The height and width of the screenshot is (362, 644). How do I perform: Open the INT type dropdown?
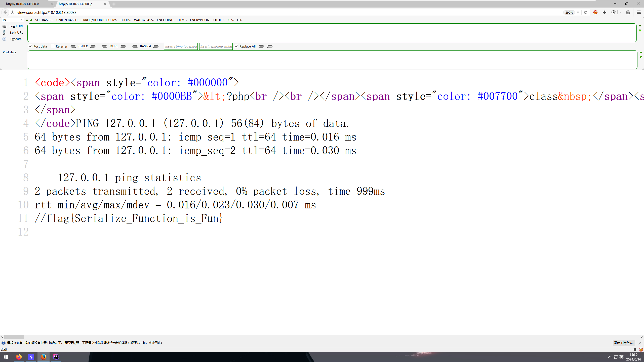13,20
